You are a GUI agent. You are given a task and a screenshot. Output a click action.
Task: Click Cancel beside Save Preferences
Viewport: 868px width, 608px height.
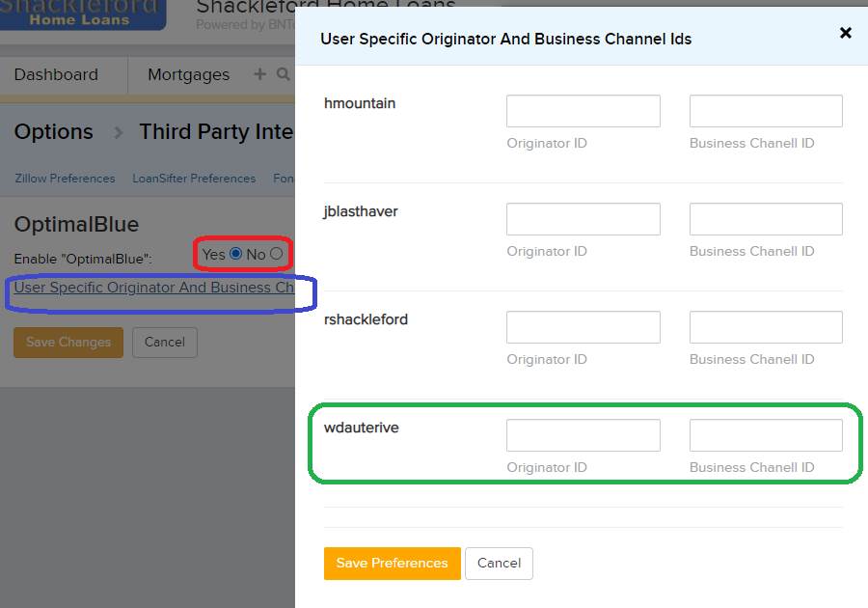(x=499, y=564)
